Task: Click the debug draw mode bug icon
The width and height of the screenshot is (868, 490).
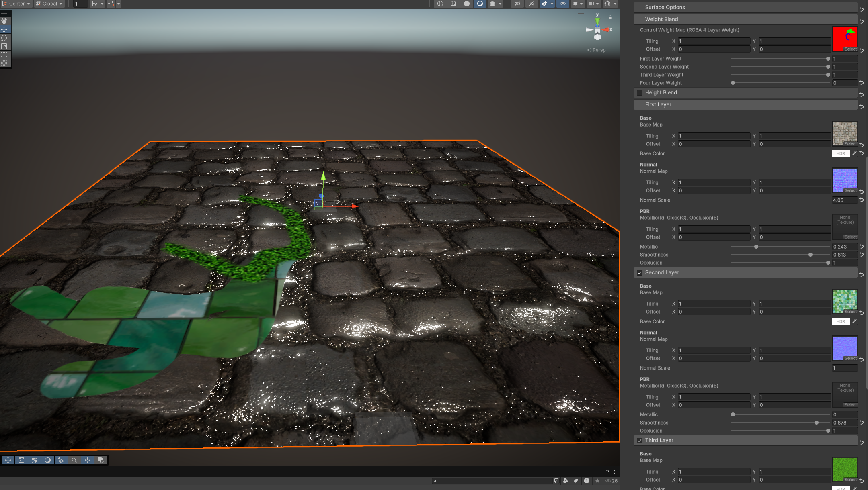Action: click(x=492, y=4)
